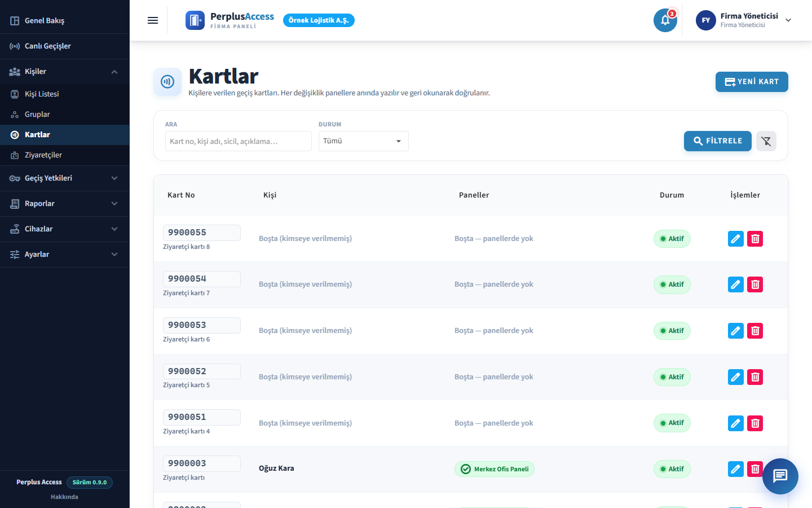Open Gruplar in sidebar
This screenshot has width=812, height=508.
click(65, 115)
